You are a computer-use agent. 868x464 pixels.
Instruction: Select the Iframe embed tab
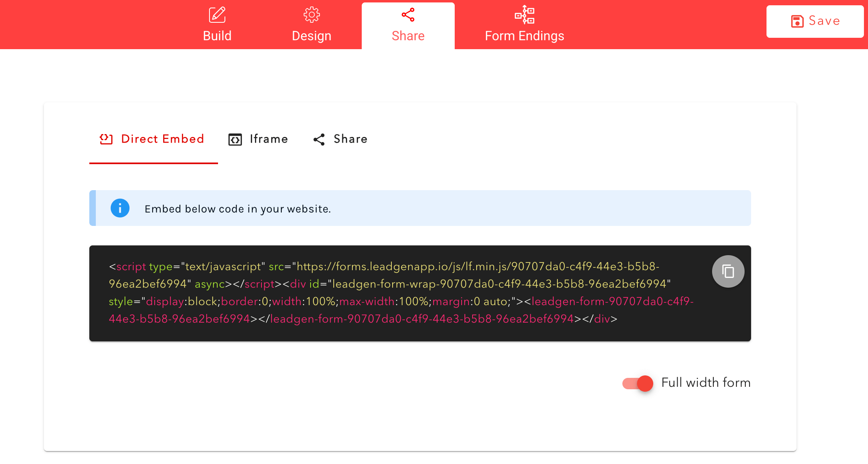[x=268, y=139]
